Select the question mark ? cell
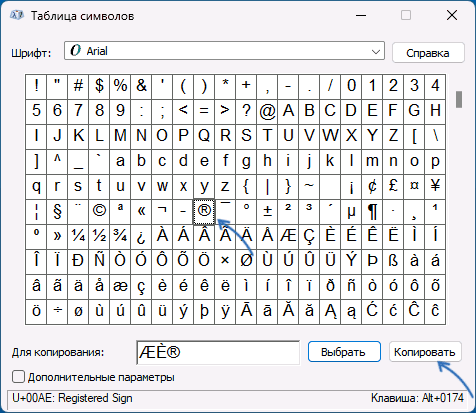This screenshot has width=476, height=413. click(x=246, y=112)
